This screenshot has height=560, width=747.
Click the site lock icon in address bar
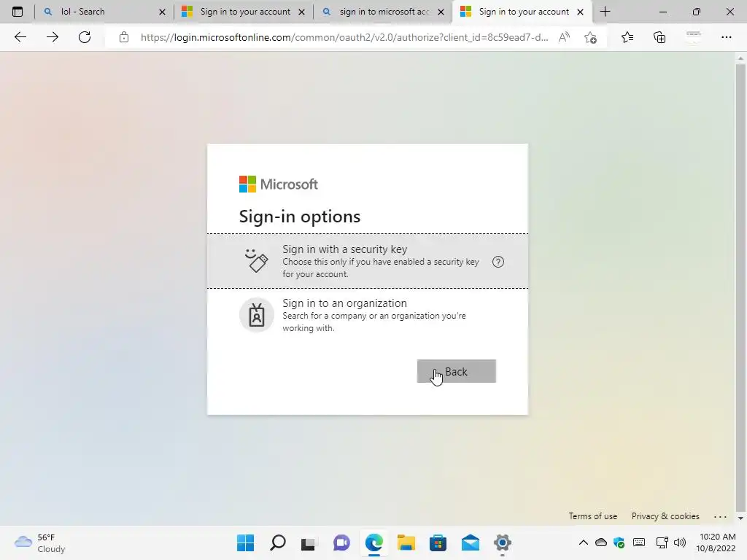[x=124, y=37]
